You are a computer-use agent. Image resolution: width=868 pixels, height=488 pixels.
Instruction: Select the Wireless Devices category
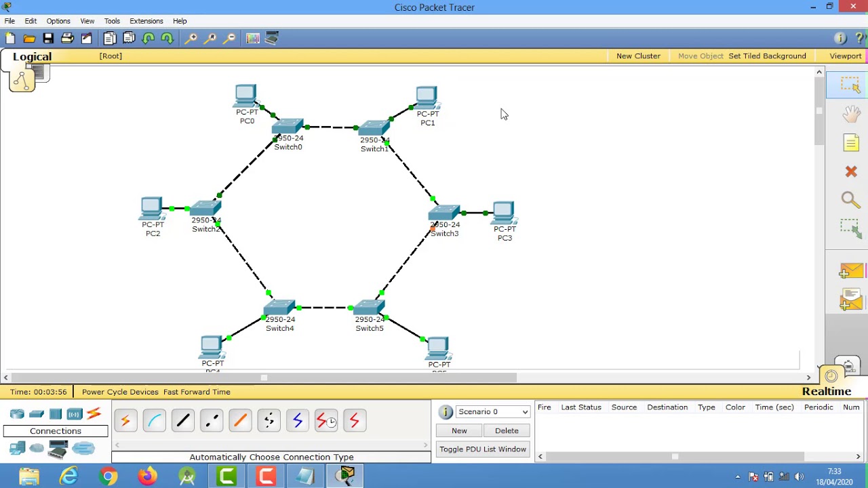tap(74, 414)
